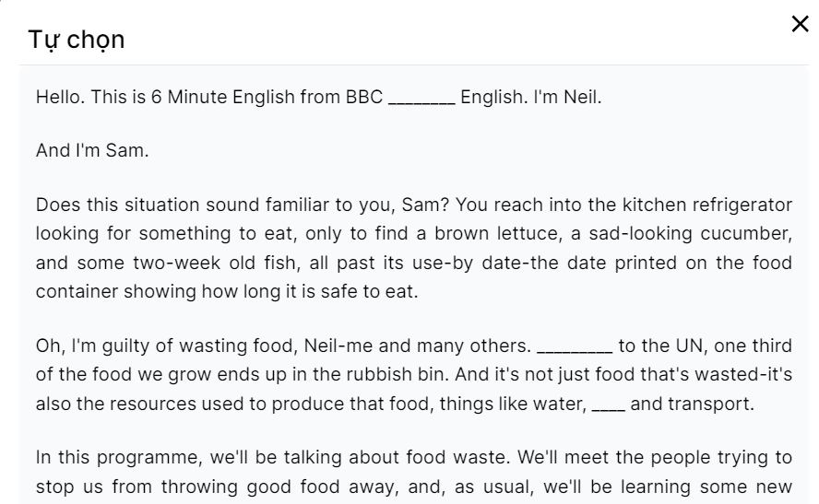Screen dimensions: 819x504
Task: Click the "And I'm Sam." line
Action: click(x=92, y=150)
